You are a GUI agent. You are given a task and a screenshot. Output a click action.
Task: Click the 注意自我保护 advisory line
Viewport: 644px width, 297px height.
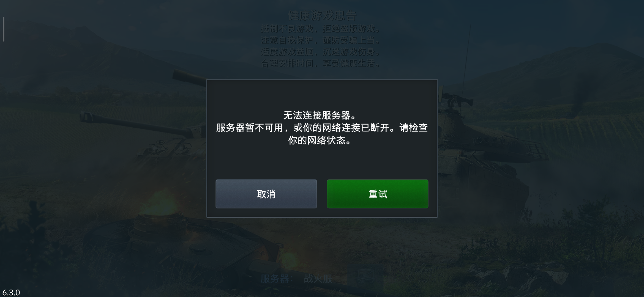tap(320, 40)
